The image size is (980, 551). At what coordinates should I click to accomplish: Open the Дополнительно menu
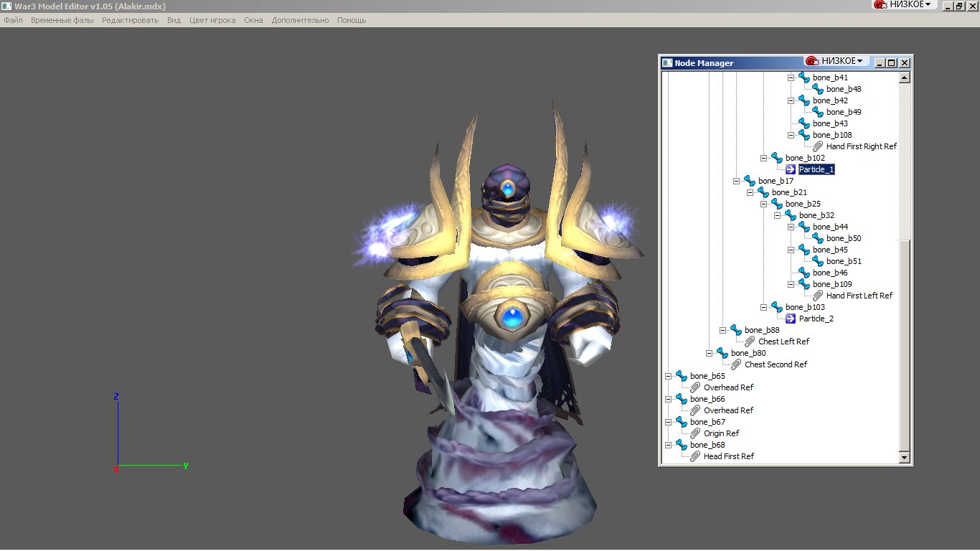[300, 20]
